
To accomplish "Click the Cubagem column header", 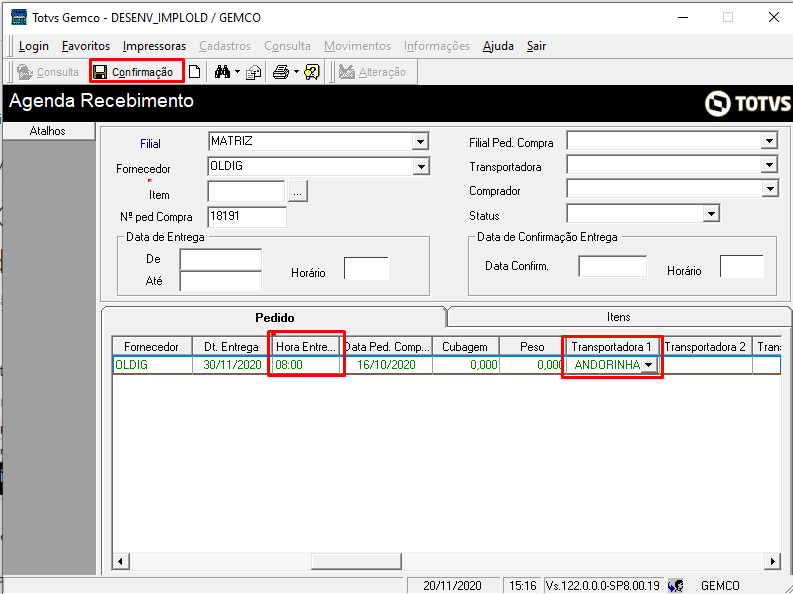I will click(465, 347).
